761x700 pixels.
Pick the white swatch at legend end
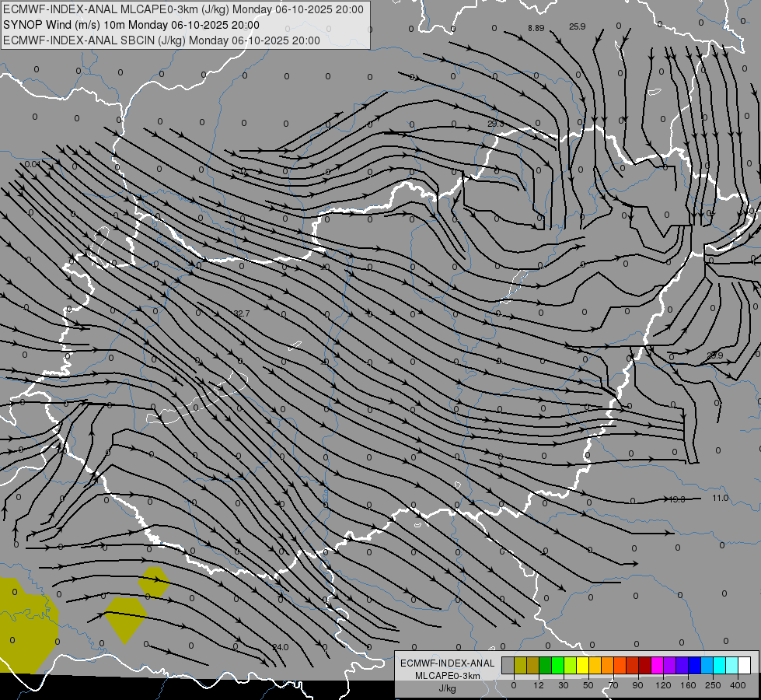coord(744,665)
